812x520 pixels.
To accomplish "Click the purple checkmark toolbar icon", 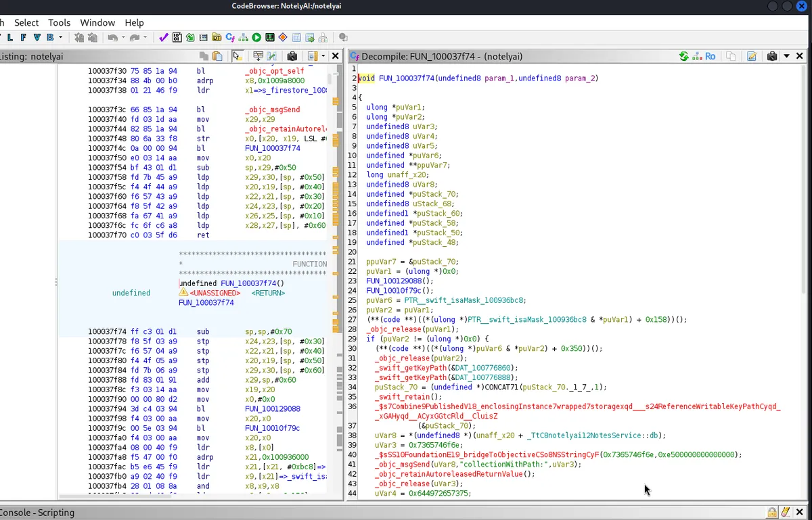I will (163, 37).
